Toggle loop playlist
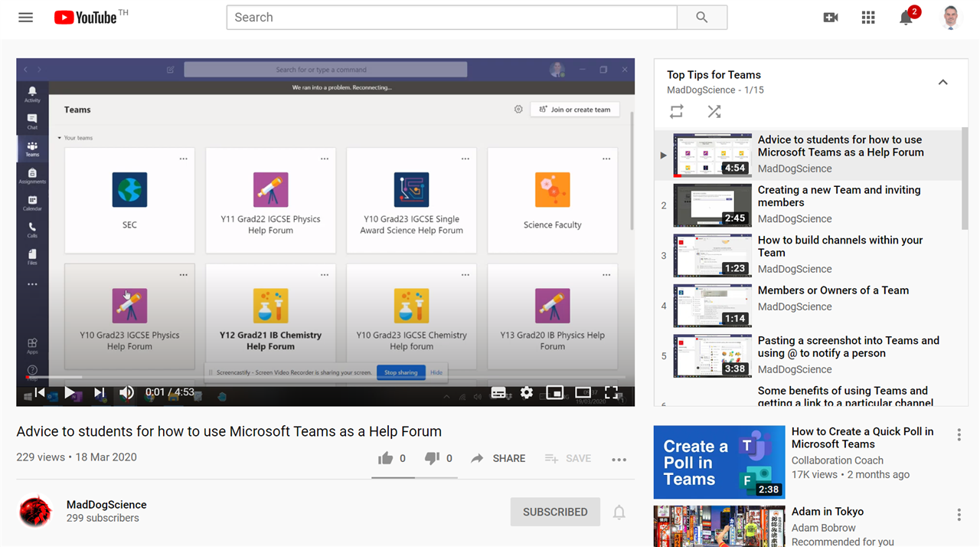 coord(676,112)
